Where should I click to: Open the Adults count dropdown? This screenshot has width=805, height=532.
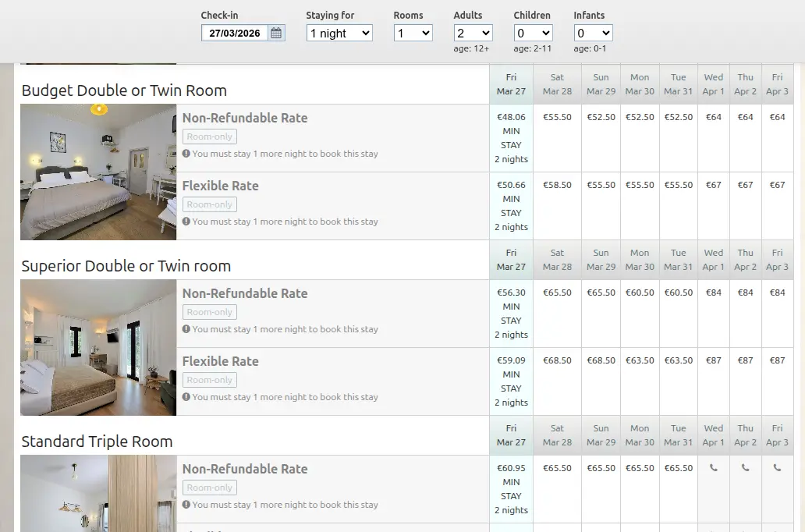click(x=473, y=34)
